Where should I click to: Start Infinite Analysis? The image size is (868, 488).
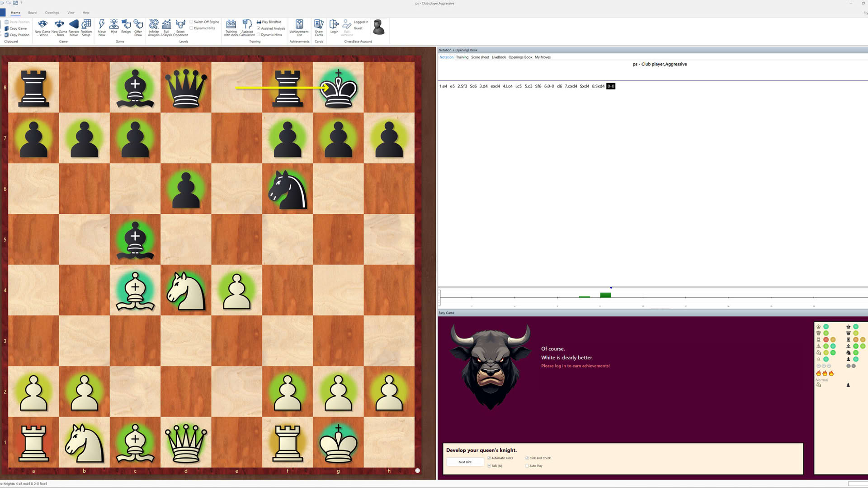click(x=154, y=27)
